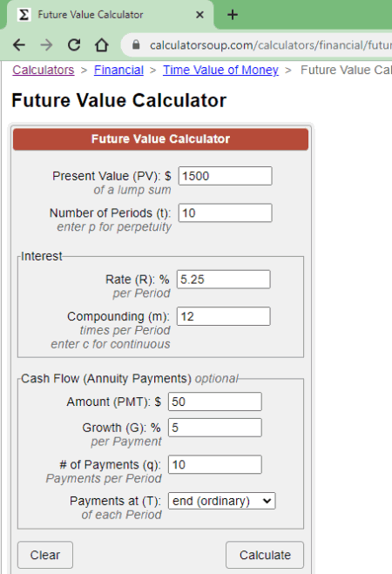Go back with browser back arrow
This screenshot has height=574, width=392.
[x=19, y=45]
